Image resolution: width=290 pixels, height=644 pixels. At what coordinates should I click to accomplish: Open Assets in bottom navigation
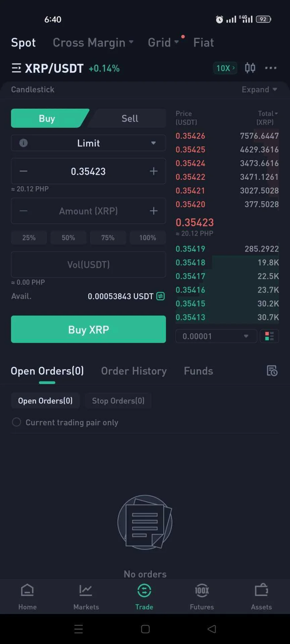pyautogui.click(x=261, y=597)
